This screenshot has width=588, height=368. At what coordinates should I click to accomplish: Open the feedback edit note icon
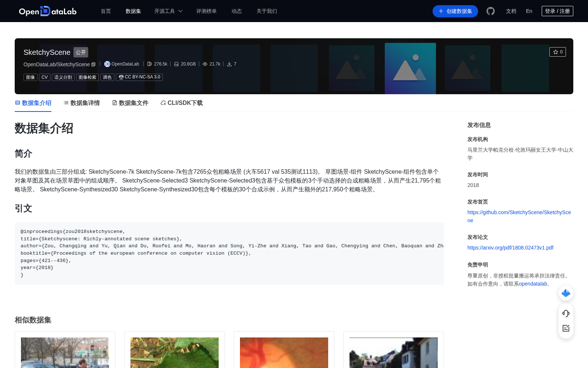566,328
